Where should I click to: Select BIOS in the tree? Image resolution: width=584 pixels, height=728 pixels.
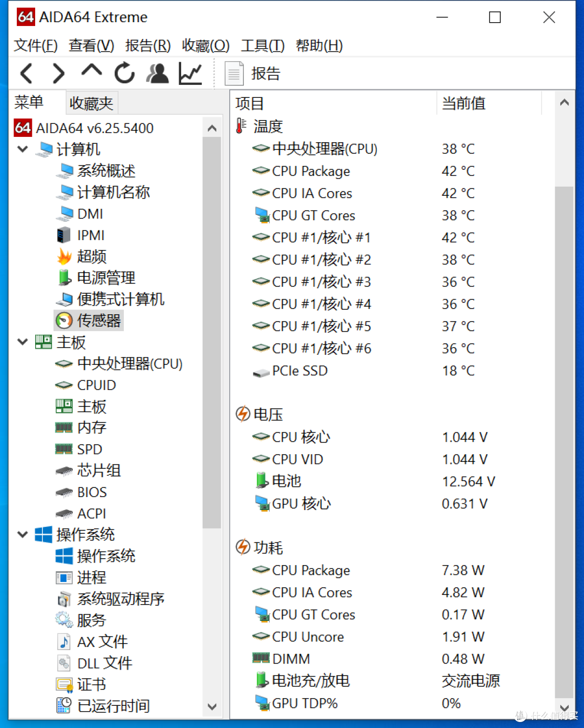[92, 492]
